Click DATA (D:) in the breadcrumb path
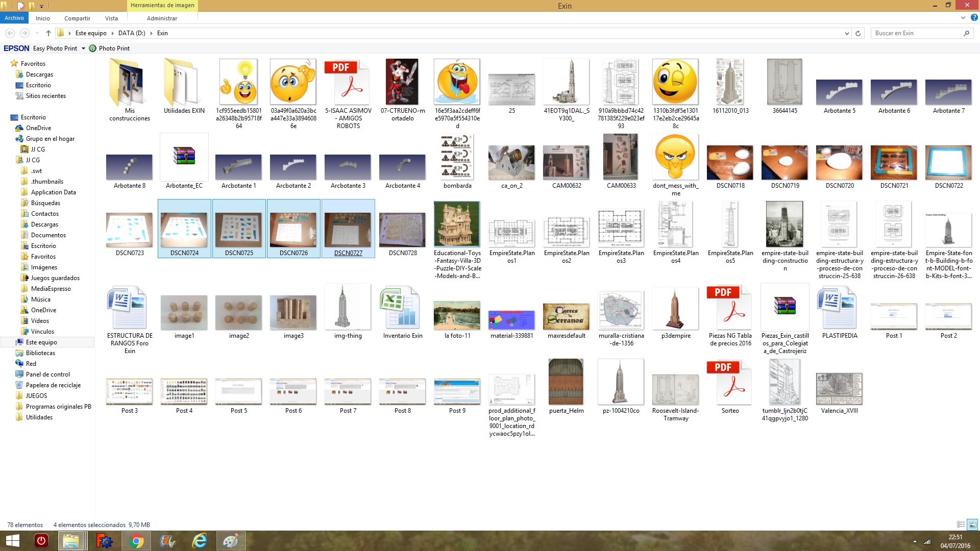 click(132, 33)
